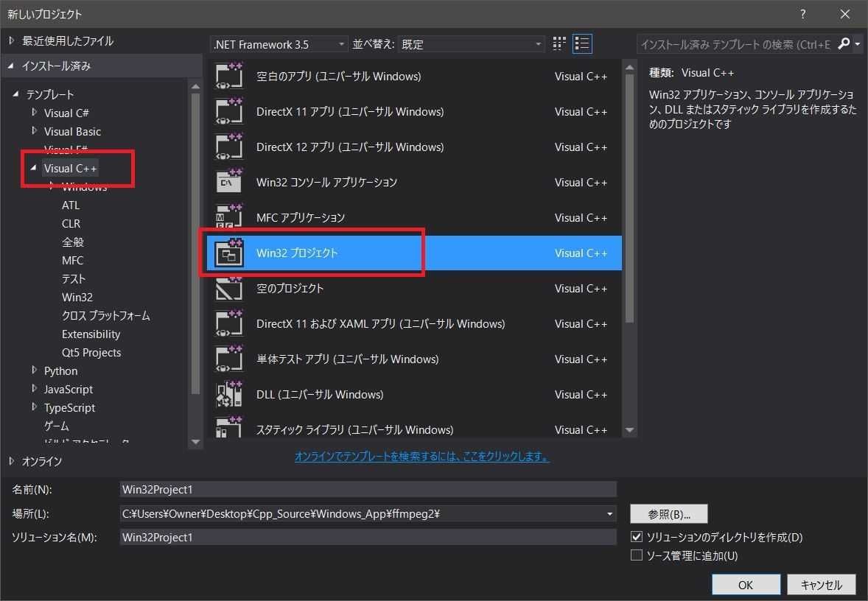Toggle ソリューションのディレクトリを作成 checkbox

pyautogui.click(x=637, y=536)
